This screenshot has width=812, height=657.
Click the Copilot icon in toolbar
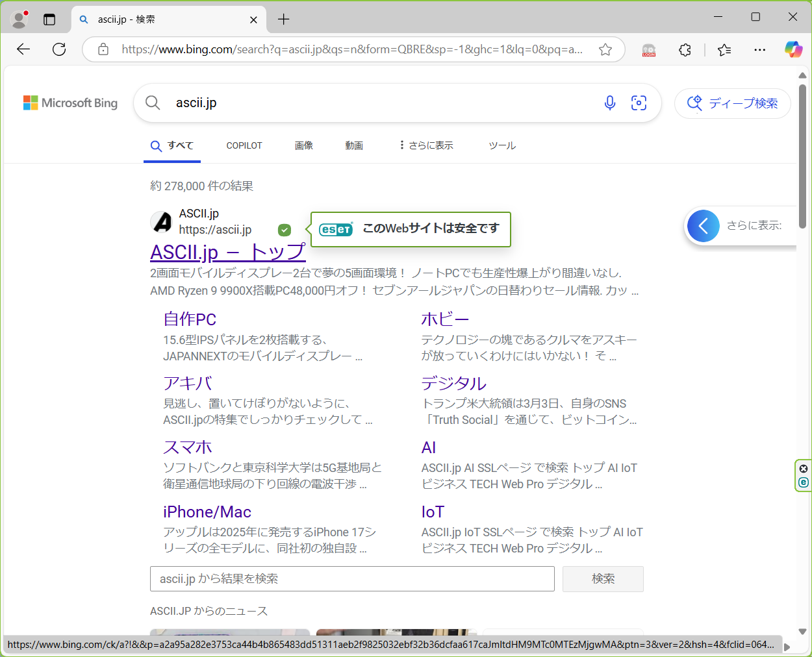tap(793, 49)
